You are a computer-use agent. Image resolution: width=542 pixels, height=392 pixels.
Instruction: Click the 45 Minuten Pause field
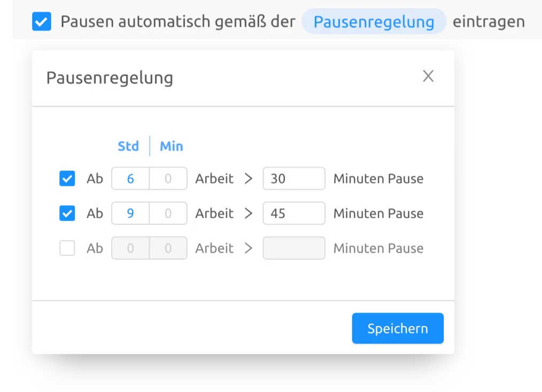pyautogui.click(x=293, y=213)
